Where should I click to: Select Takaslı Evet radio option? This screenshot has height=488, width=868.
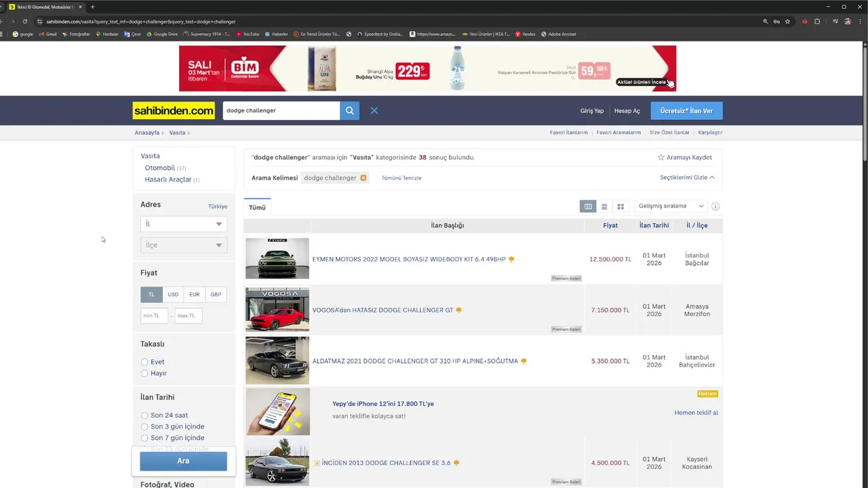(x=144, y=362)
